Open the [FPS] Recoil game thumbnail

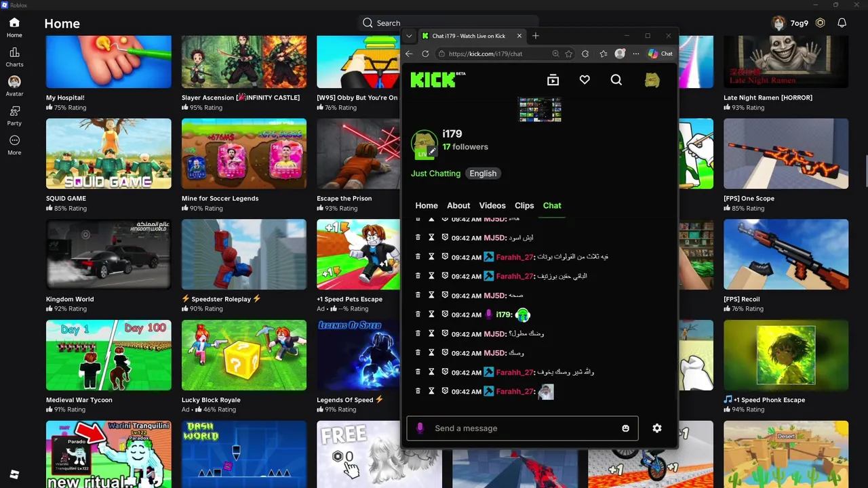786,254
